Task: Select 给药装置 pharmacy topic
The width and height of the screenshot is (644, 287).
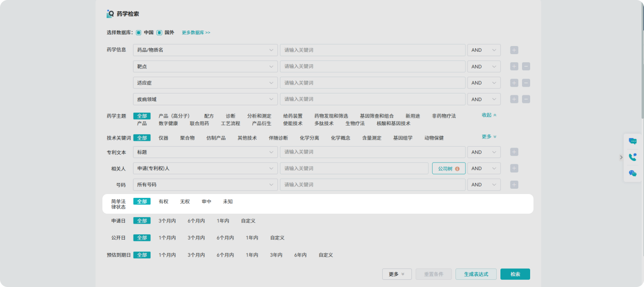Action: pyautogui.click(x=293, y=116)
